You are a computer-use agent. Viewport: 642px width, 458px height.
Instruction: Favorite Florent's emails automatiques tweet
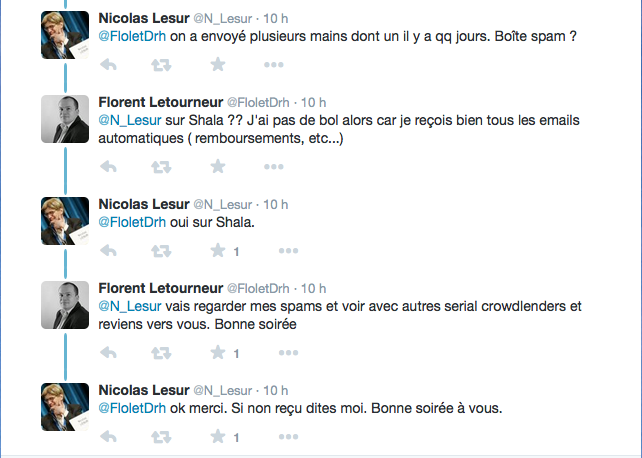[217, 166]
